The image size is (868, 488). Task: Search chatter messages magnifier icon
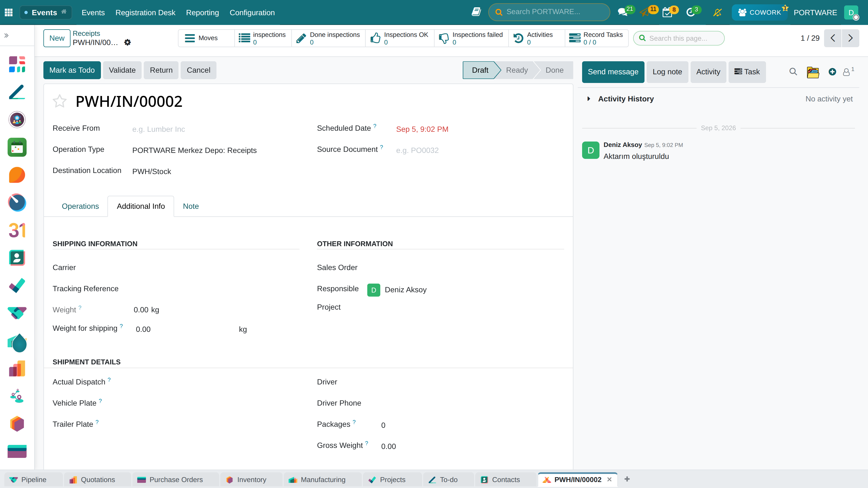(x=793, y=72)
